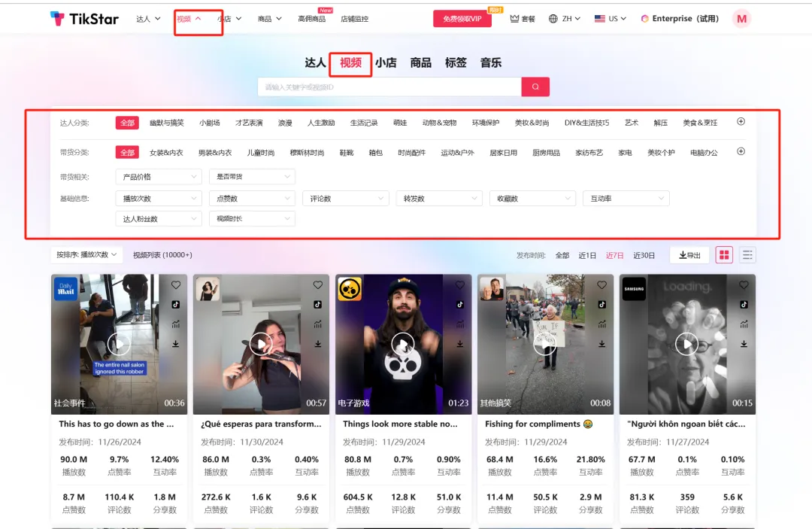The height and width of the screenshot is (529, 812).
Task: Download the 'Things look more stable' video
Action: click(x=460, y=344)
